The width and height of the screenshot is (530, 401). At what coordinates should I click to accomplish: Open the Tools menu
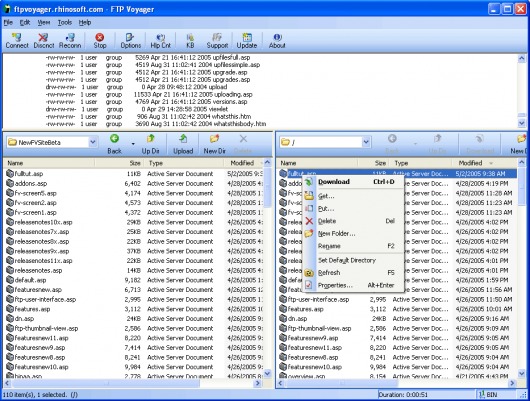[x=65, y=23]
